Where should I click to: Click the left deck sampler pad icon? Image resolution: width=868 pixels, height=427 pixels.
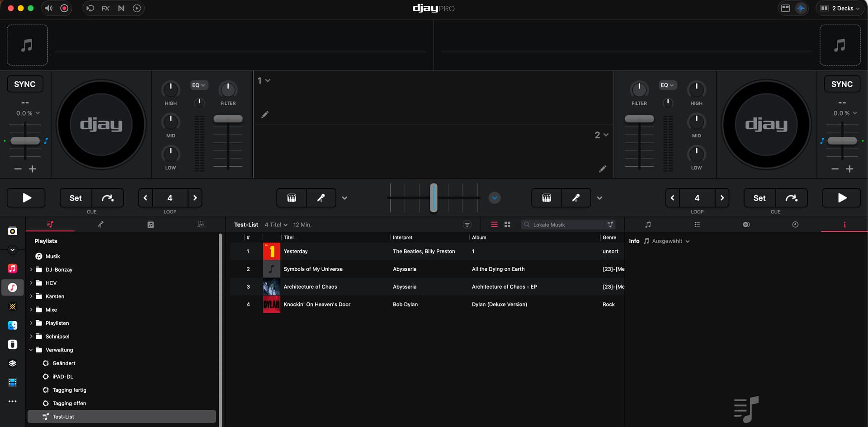[292, 198]
